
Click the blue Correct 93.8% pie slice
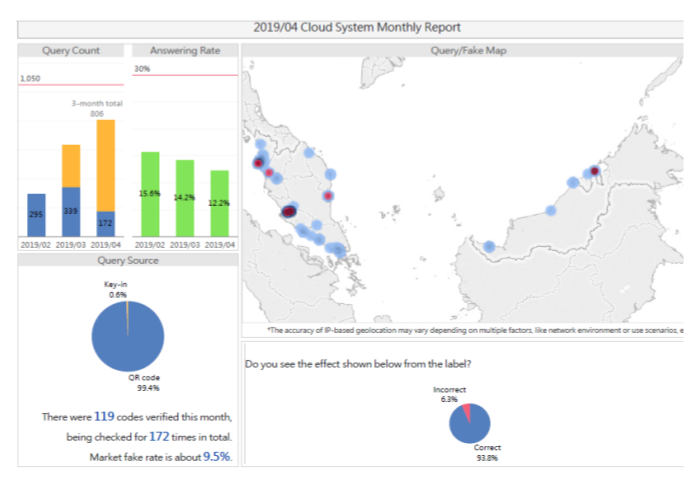click(471, 425)
